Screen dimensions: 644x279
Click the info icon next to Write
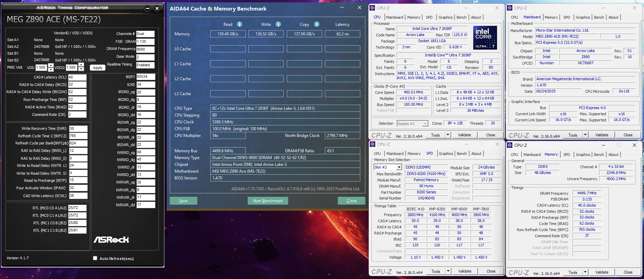click(278, 24)
